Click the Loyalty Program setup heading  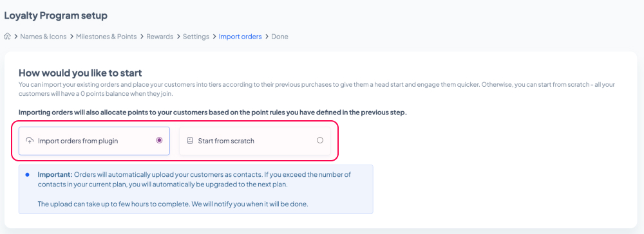56,15
